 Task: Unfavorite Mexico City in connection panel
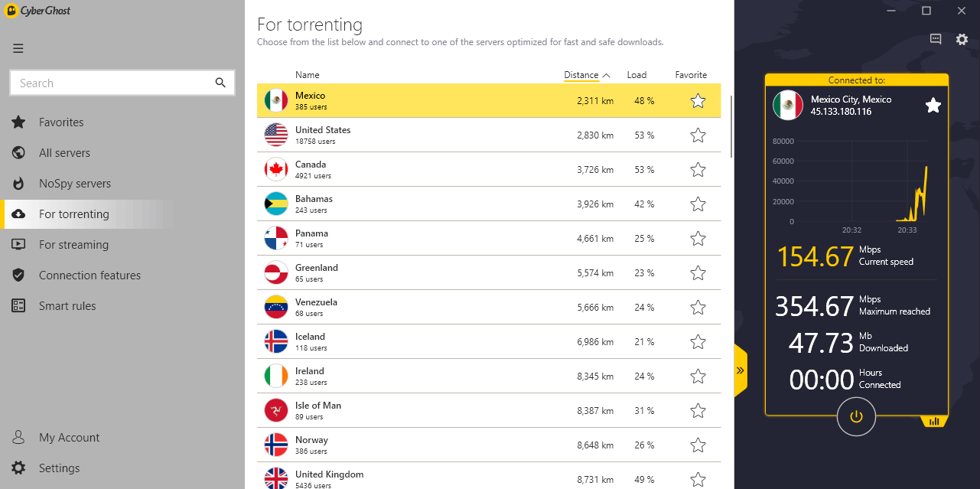[933, 105]
